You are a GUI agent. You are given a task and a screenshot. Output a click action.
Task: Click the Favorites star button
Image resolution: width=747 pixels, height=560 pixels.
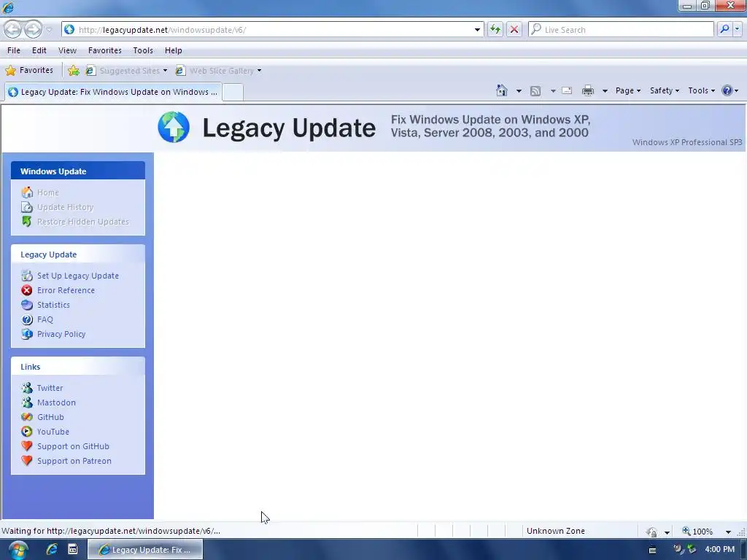pos(29,71)
